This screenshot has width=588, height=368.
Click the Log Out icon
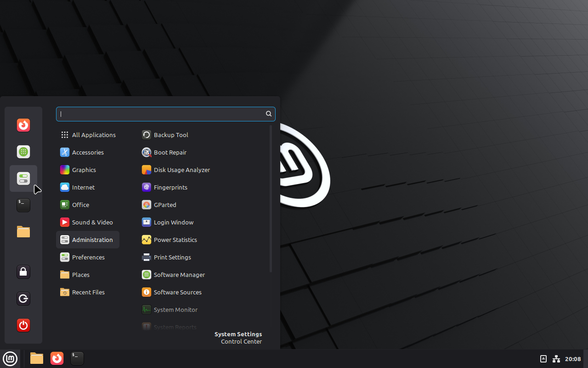tap(23, 299)
